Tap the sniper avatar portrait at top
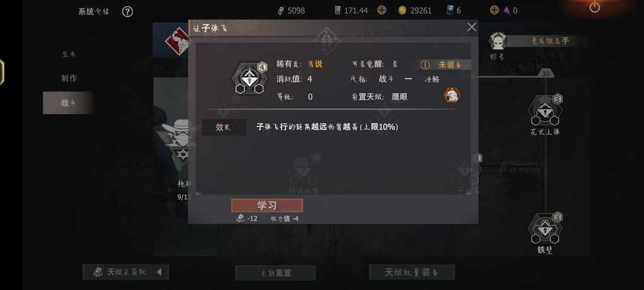 click(x=498, y=40)
